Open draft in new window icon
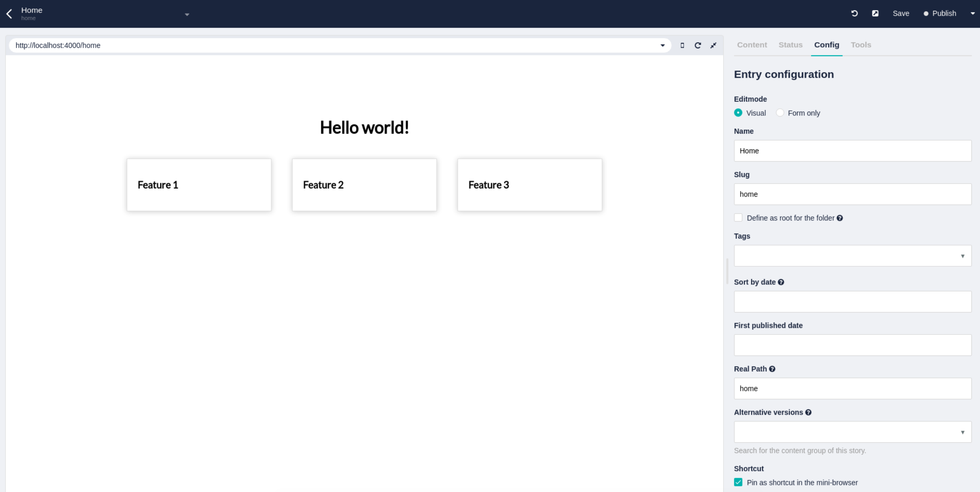Screen dimensions: 980x492 (875, 13)
